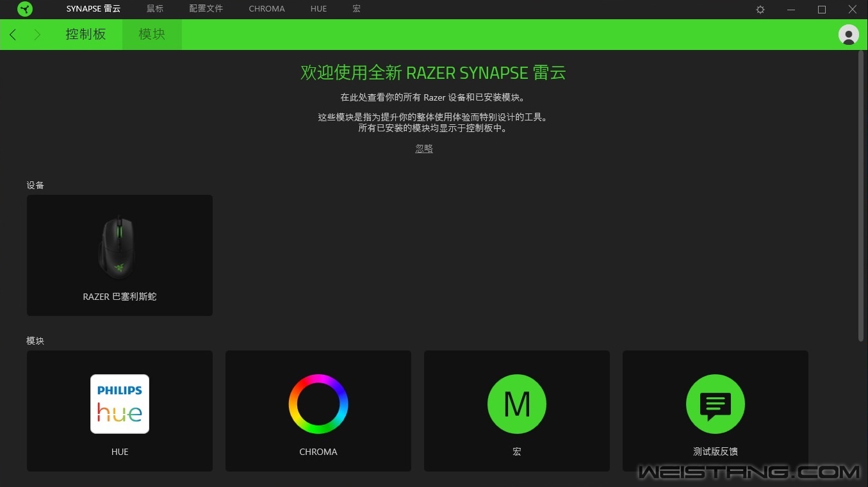Go forward with the right arrow
The image size is (868, 487).
[37, 35]
